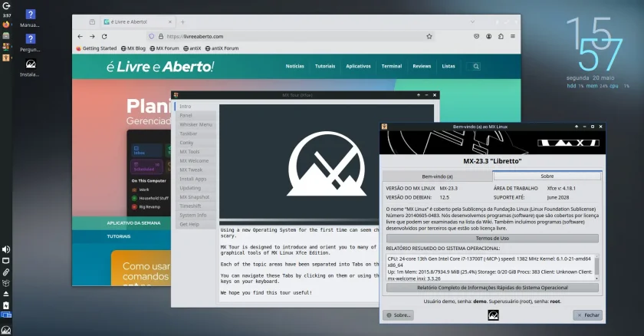Select the Intro tab in MX Tour

[195, 107]
